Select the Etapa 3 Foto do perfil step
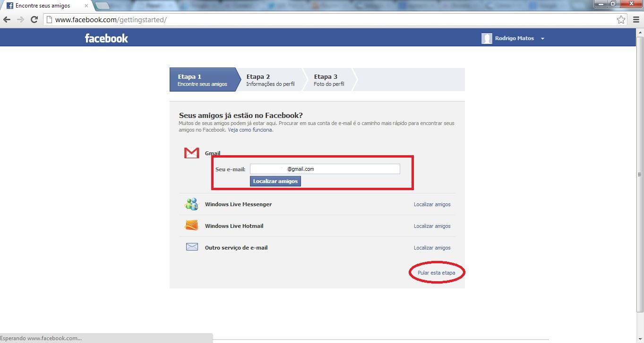 pyautogui.click(x=328, y=80)
